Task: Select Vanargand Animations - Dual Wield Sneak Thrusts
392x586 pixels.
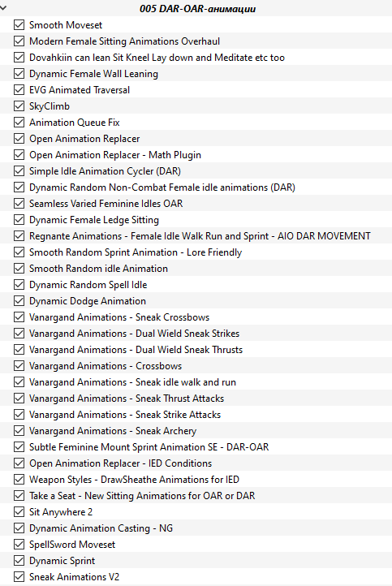Action: (136, 350)
